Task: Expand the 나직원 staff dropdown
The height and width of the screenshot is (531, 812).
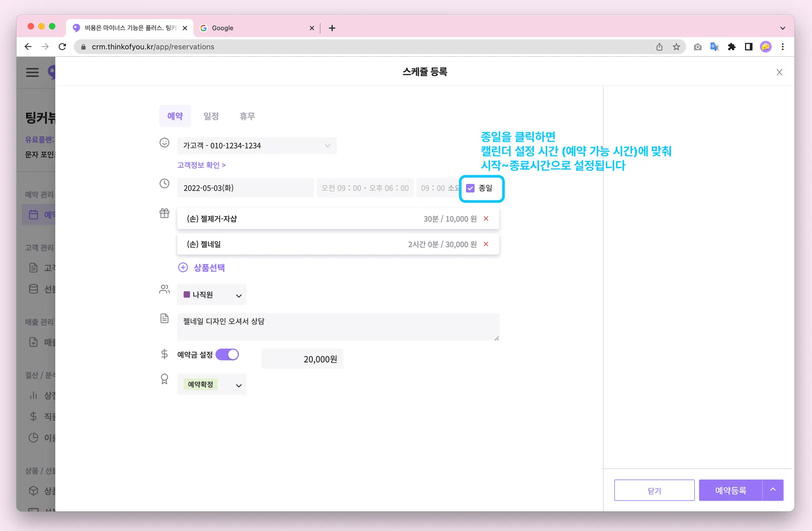Action: [x=212, y=295]
